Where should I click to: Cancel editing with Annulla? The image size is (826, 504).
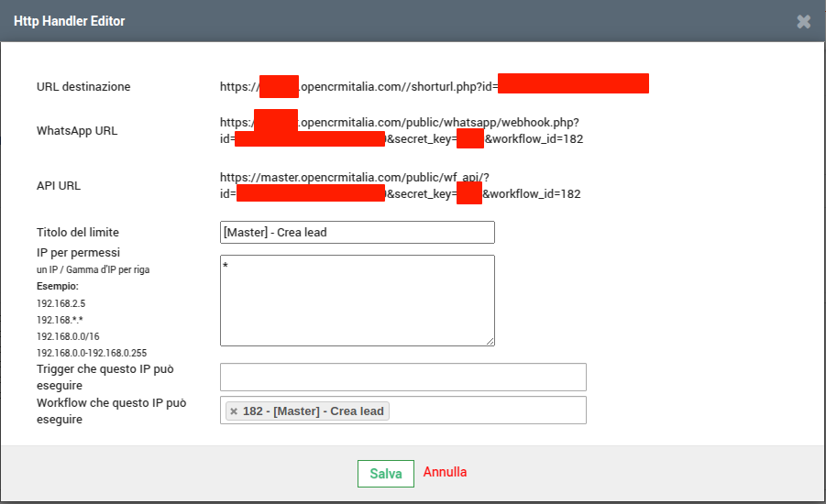click(445, 472)
